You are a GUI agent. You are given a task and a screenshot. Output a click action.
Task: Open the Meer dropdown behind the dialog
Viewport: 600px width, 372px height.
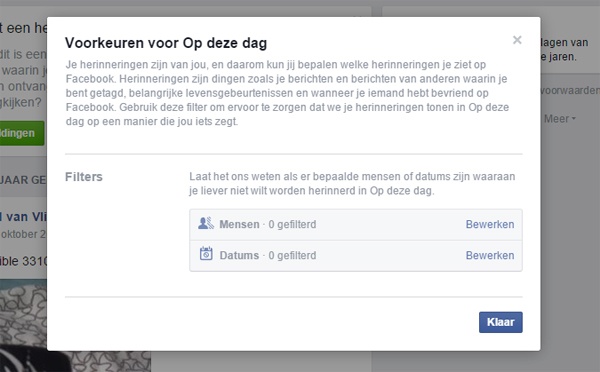[x=559, y=119]
